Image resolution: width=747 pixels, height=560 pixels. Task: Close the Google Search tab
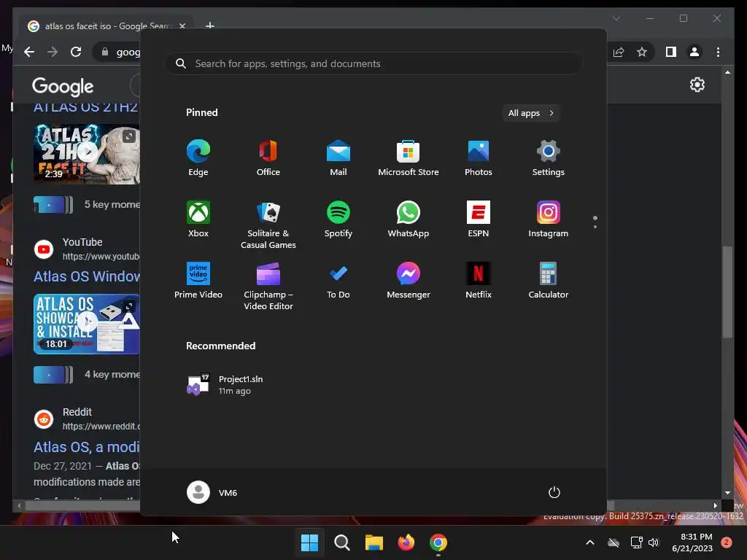coord(182,26)
